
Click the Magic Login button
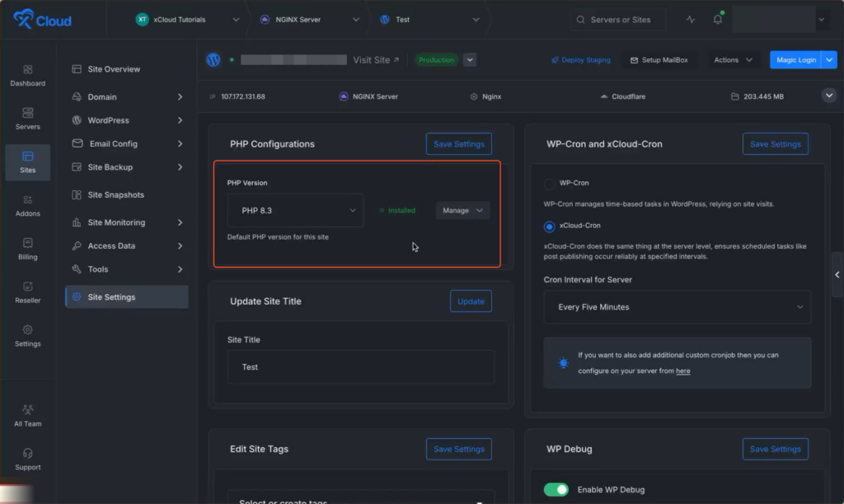[795, 60]
